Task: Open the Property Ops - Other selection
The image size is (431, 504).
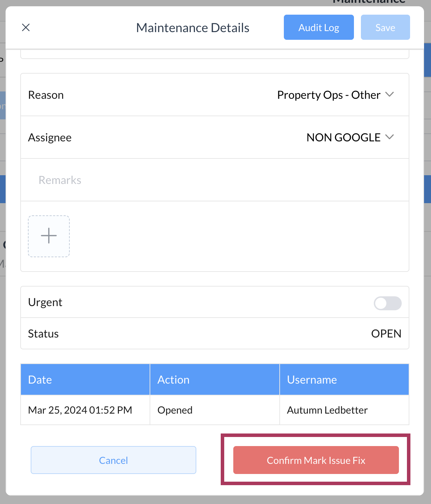Action: [x=328, y=95]
